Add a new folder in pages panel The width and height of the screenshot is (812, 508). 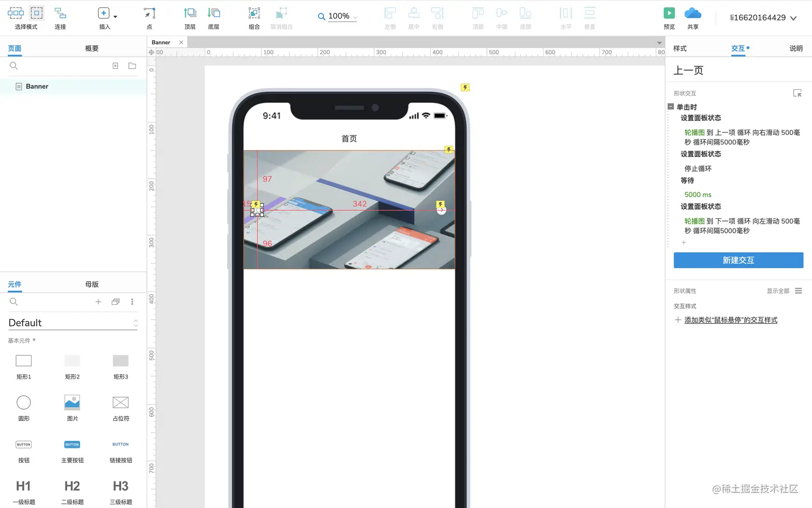click(x=132, y=66)
